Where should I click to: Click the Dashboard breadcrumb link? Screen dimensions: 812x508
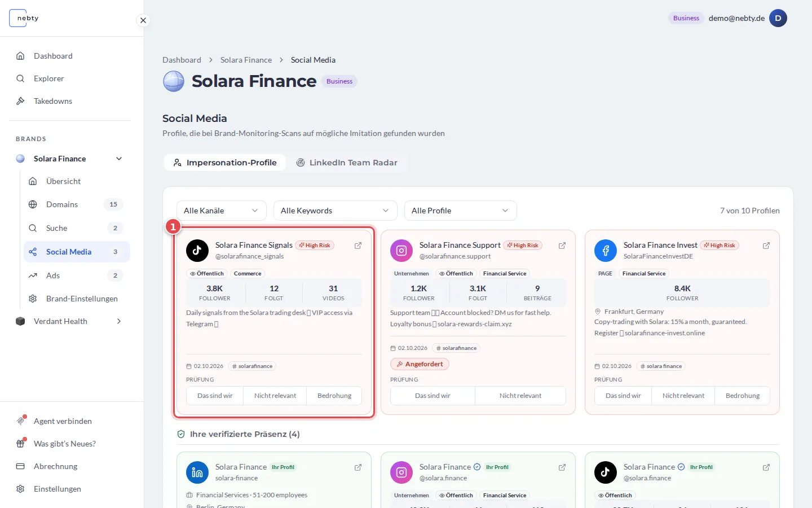182,60
